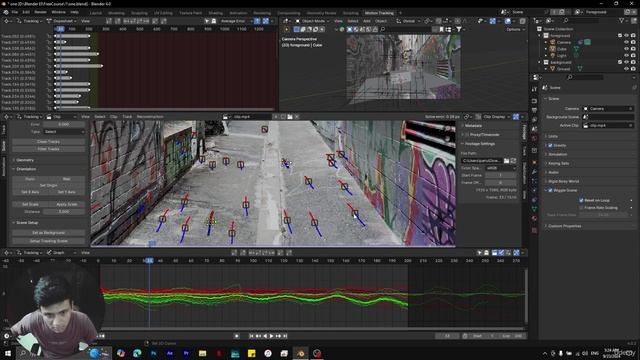Open the Scene Camera selector field
The image size is (640, 360).
tap(608, 109)
